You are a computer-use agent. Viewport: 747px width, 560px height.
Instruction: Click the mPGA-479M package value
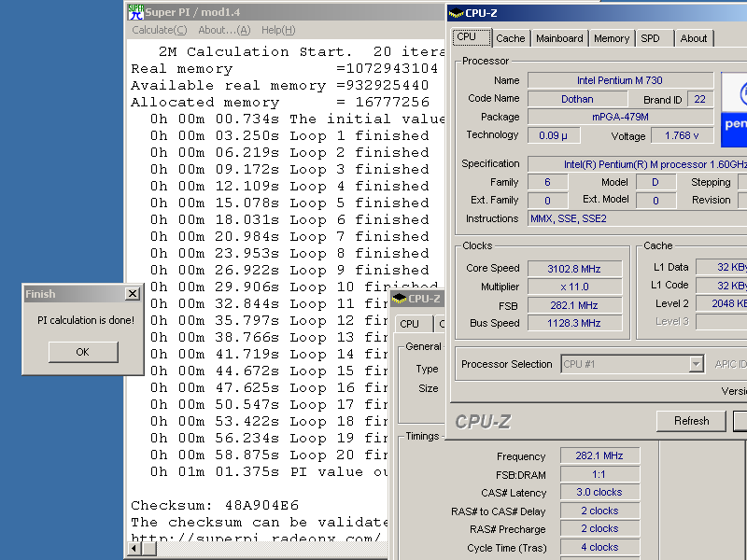click(x=620, y=118)
